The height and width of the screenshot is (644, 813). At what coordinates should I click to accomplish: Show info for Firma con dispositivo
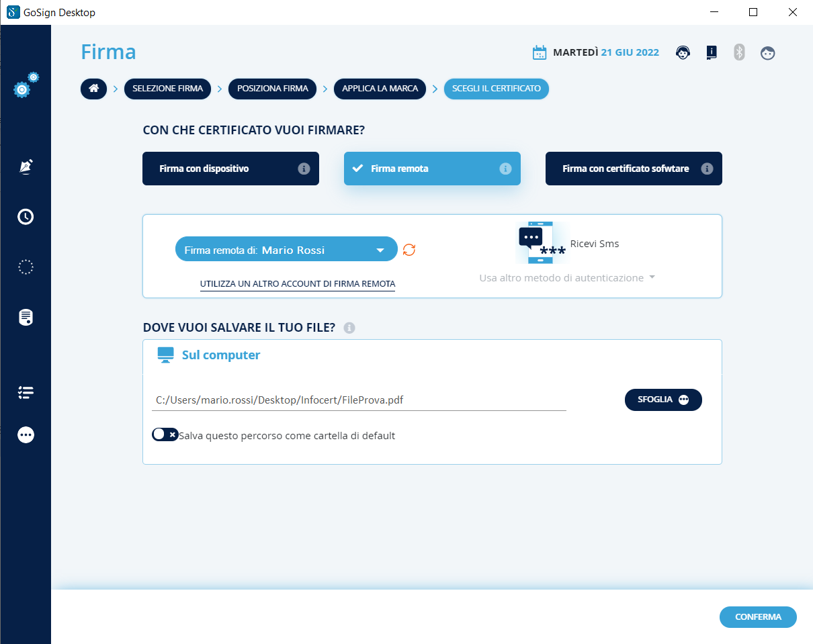pyautogui.click(x=304, y=169)
